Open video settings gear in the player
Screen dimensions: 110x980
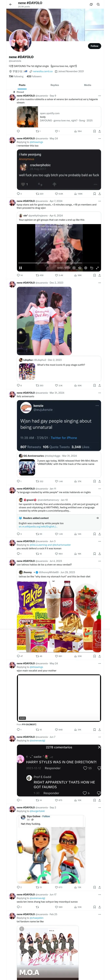[x=85, y=268]
